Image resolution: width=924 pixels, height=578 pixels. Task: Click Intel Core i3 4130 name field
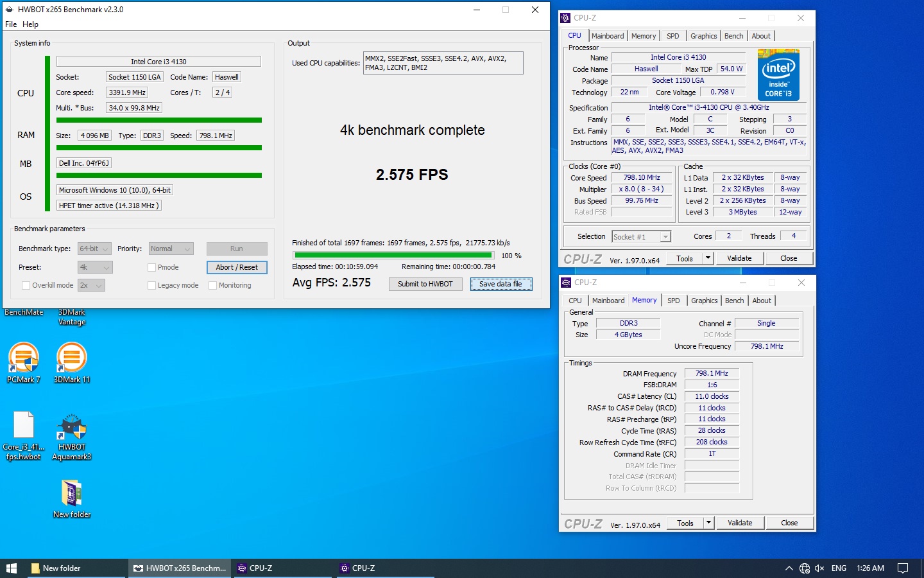click(x=158, y=62)
